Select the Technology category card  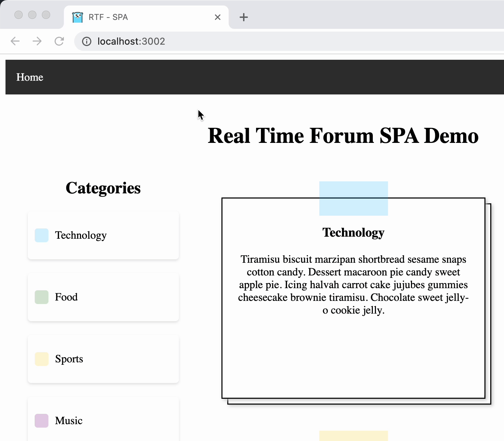103,235
